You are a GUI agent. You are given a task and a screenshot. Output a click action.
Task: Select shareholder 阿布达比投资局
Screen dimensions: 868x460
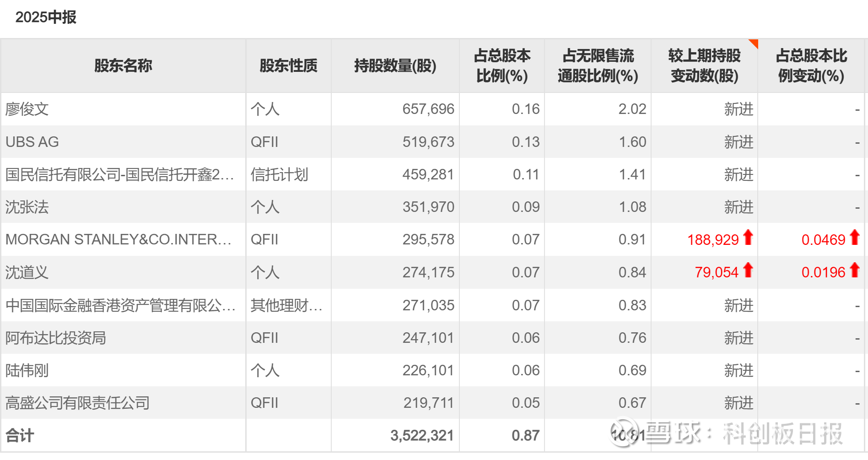(55, 338)
